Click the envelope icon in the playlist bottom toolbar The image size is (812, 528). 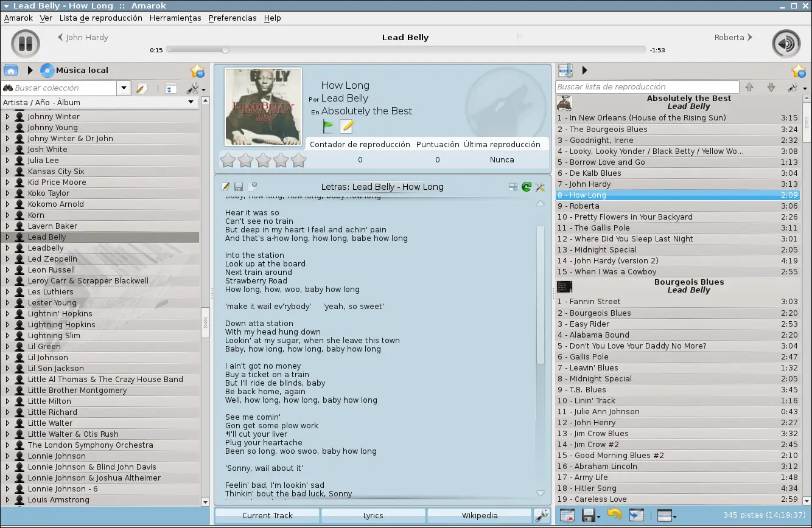(x=636, y=515)
